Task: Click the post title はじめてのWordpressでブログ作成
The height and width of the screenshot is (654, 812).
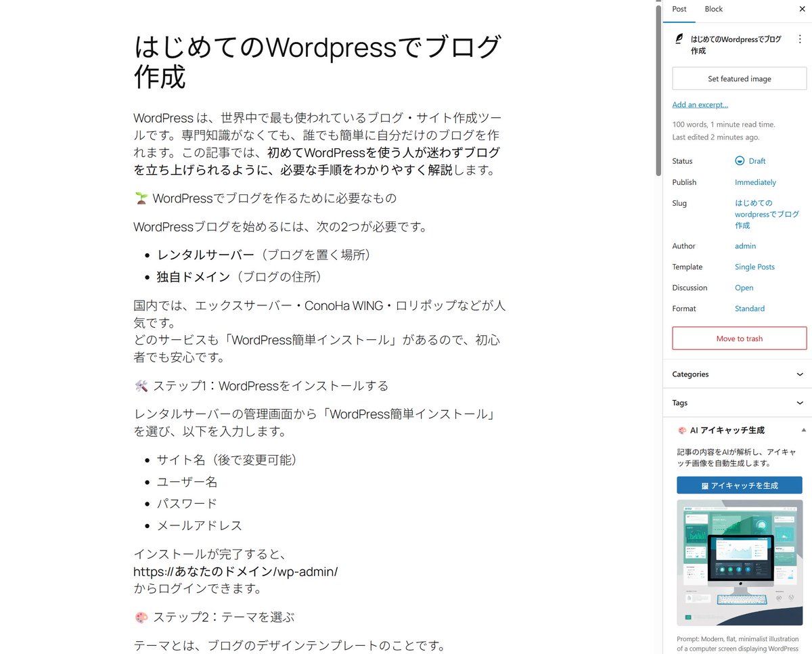Action: click(x=318, y=62)
